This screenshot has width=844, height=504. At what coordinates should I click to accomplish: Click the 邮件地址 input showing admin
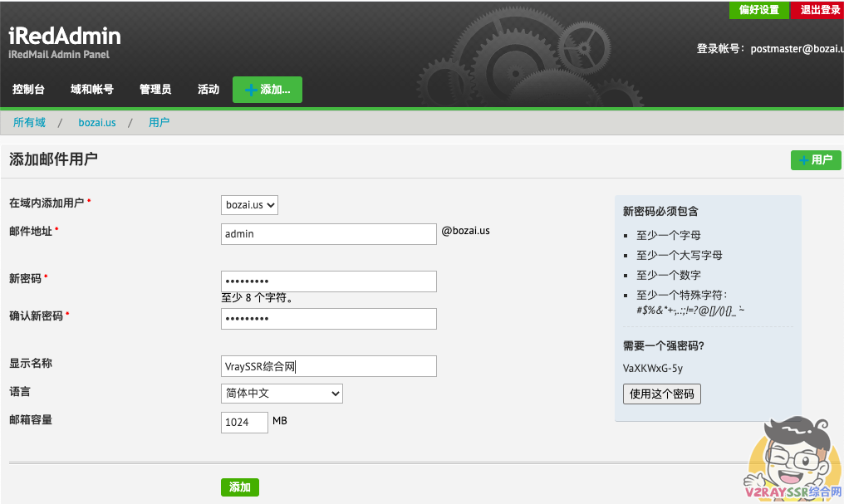[328, 233]
